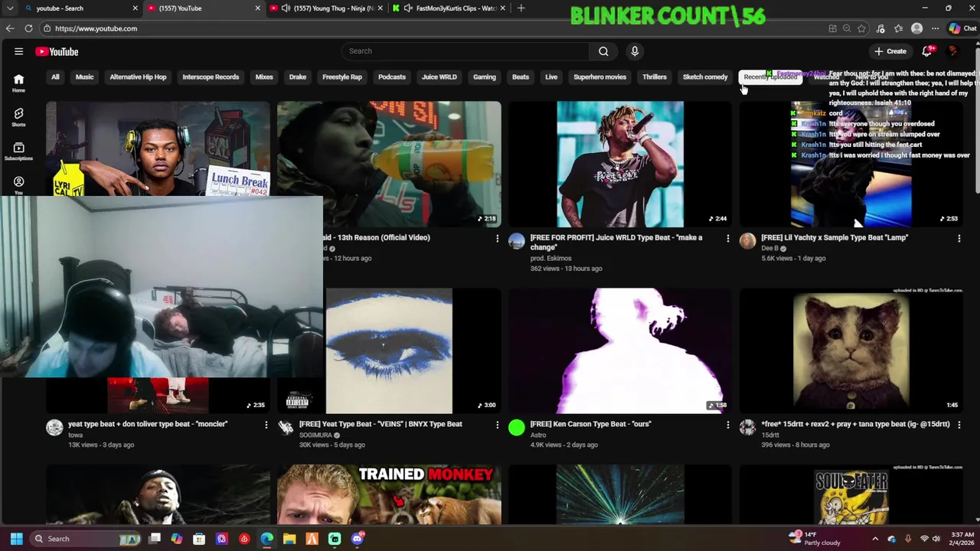
Task: Go to Home in YouTube sidebar
Action: point(18,83)
